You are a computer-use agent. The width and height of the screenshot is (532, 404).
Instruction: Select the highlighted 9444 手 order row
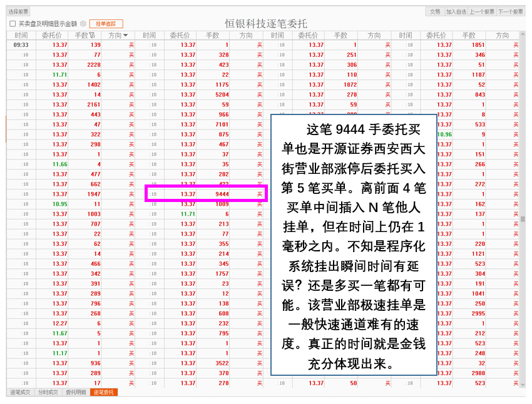(205, 194)
